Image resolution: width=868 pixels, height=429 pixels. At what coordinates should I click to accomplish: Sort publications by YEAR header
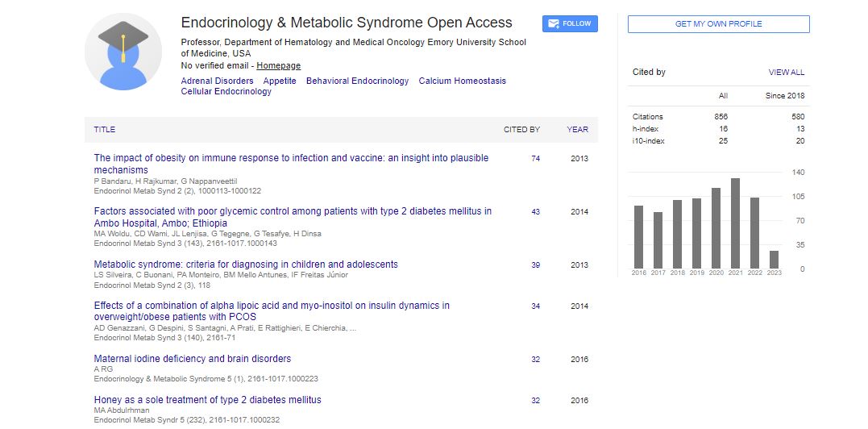pos(577,129)
